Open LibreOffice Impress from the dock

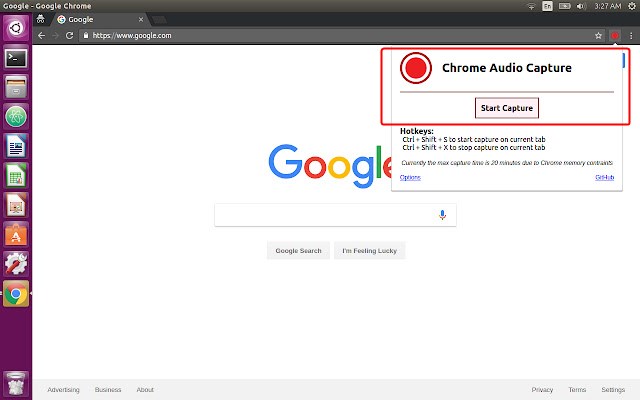[16, 205]
